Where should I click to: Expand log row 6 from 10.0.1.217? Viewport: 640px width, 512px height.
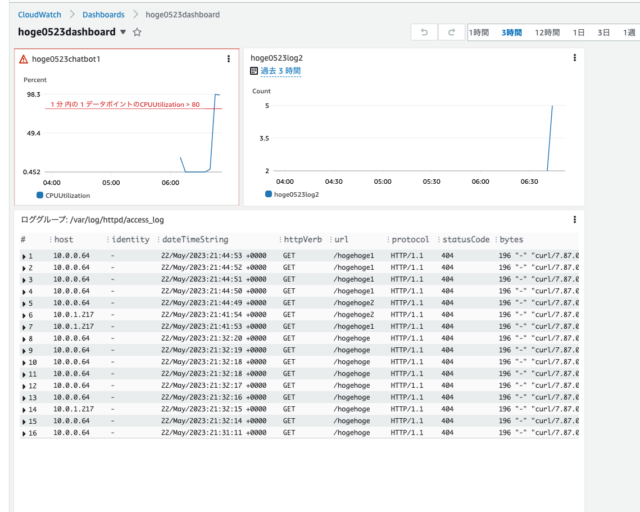pyautogui.click(x=24, y=316)
